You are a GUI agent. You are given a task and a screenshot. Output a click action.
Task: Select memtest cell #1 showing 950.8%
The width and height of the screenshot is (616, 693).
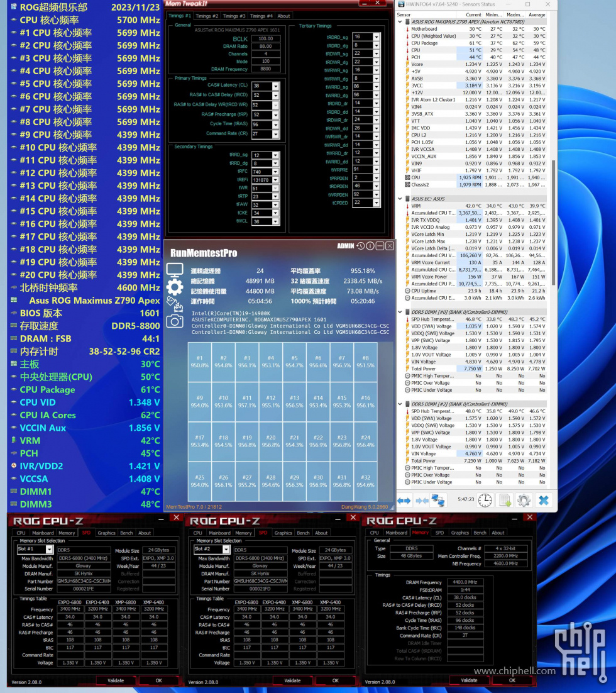[x=200, y=362]
